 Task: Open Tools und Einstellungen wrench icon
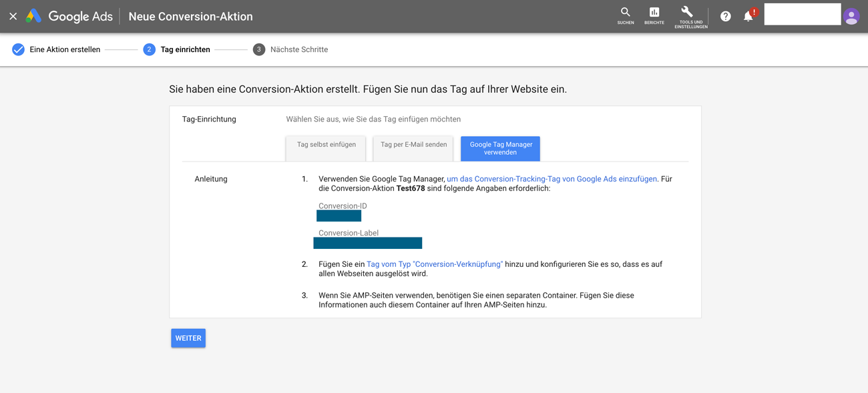(690, 17)
